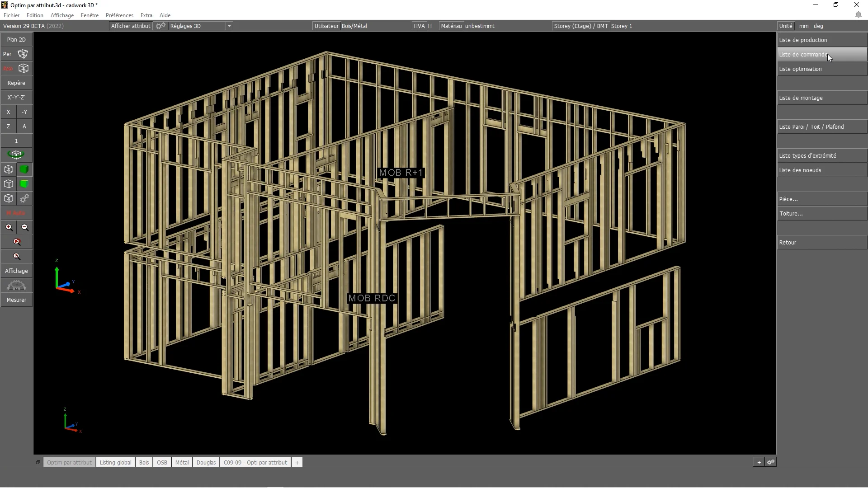Toggle hidden-line green cube display mode
The width and height of the screenshot is (868, 488).
click(x=24, y=184)
